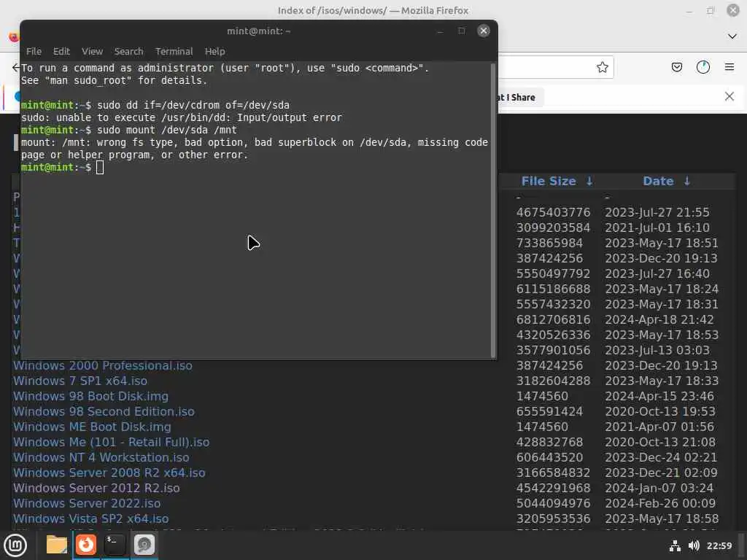Open Windows Vista SP2 x64.iso link
The width and height of the screenshot is (747, 560).
(90, 518)
